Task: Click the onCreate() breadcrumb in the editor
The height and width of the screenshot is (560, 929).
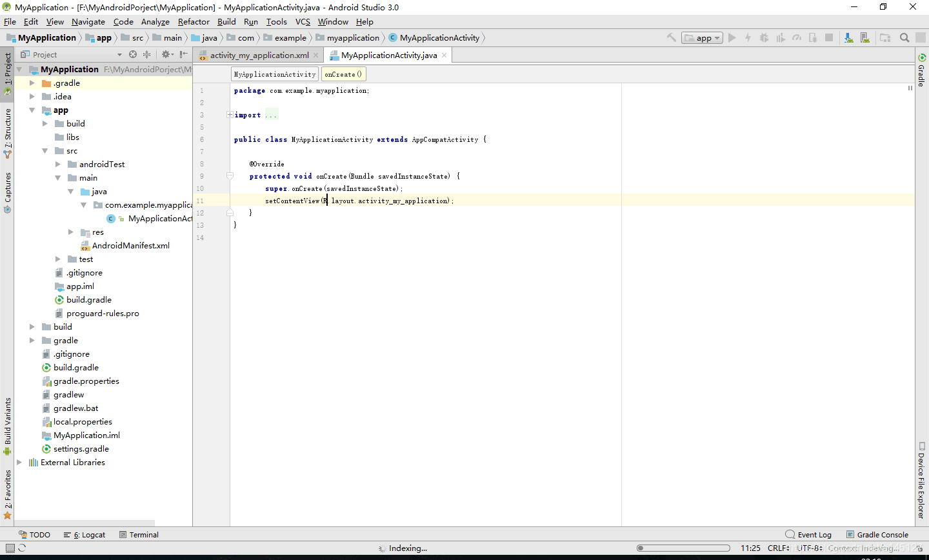Action: point(344,74)
